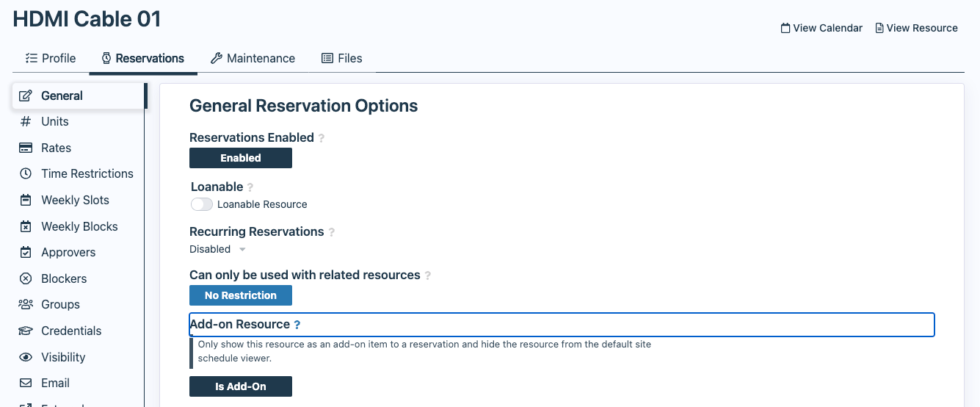980x407 pixels.
Task: Select Weekly Blocks in the sidebar
Action: pyautogui.click(x=79, y=226)
